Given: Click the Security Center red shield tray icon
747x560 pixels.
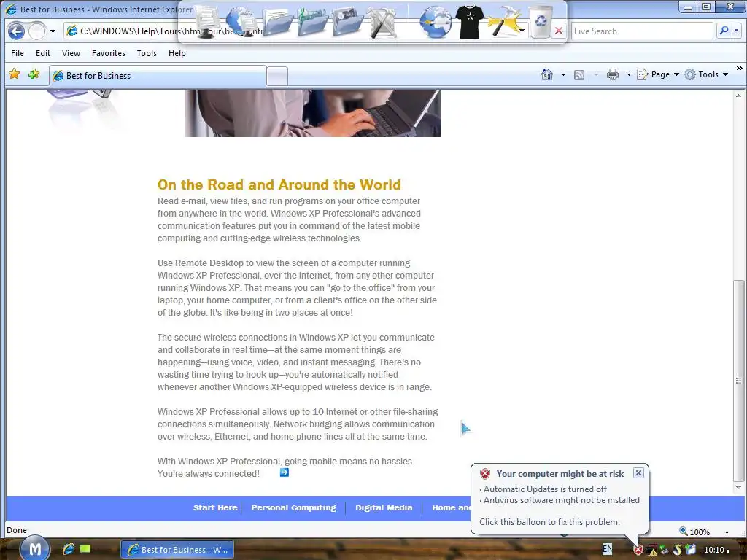Looking at the screenshot, I should [638, 551].
